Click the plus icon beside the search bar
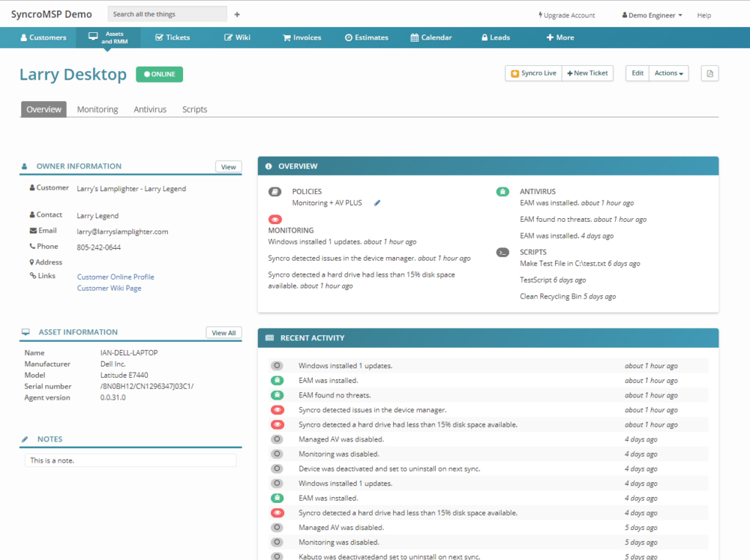The image size is (750, 560). click(236, 13)
